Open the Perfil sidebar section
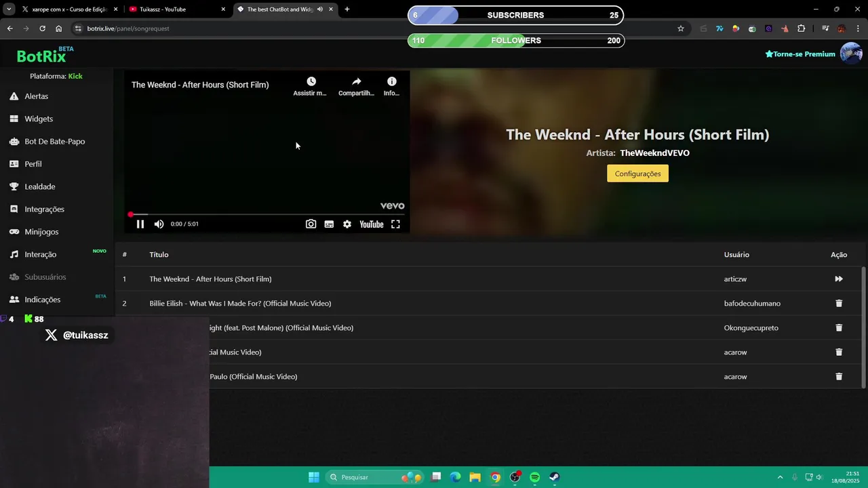The height and width of the screenshot is (488, 868). click(33, 164)
